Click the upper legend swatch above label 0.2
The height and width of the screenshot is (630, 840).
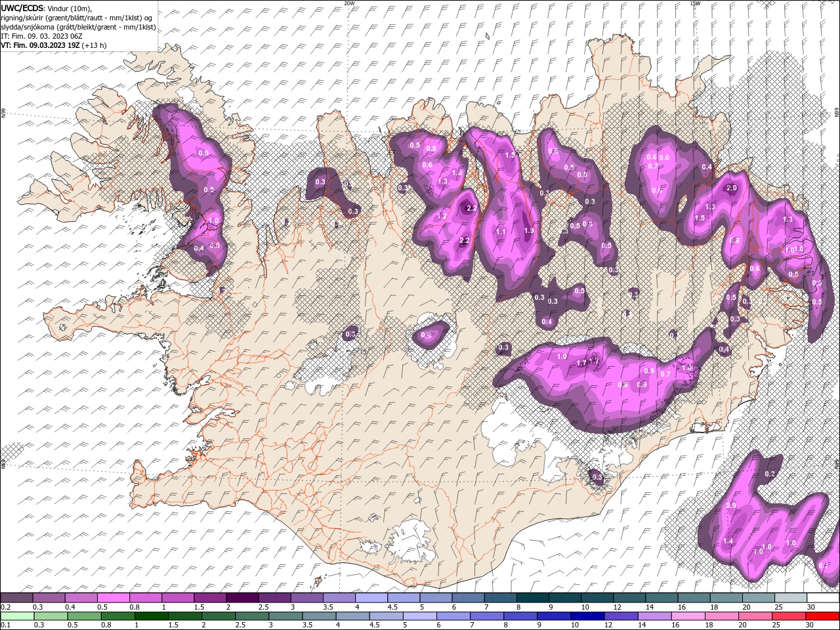16,598
